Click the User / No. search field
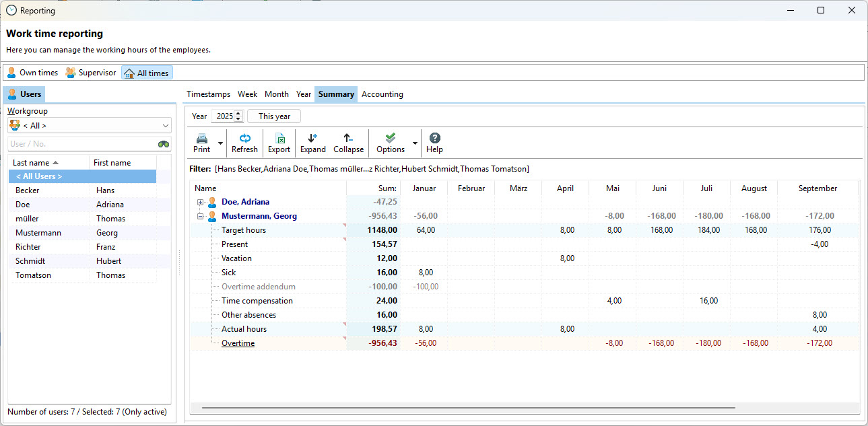This screenshot has height=426, width=868. coord(81,144)
